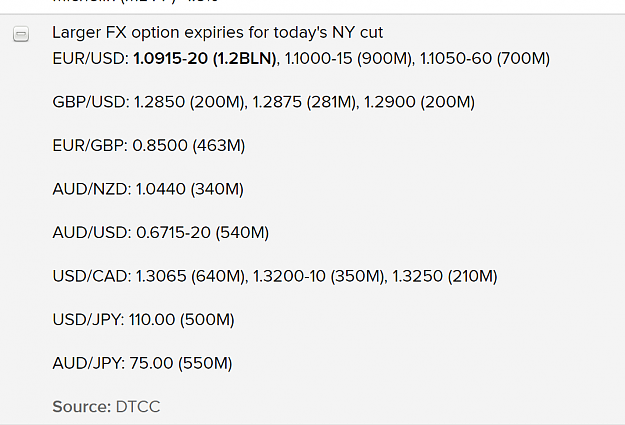
Task: Select the 1.3065 (640M) USD/CAD expiry
Action: point(192,276)
